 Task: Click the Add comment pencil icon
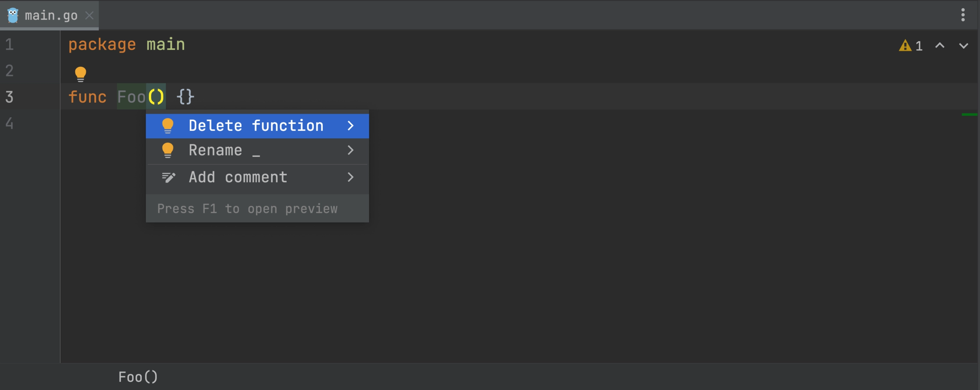pyautogui.click(x=168, y=177)
